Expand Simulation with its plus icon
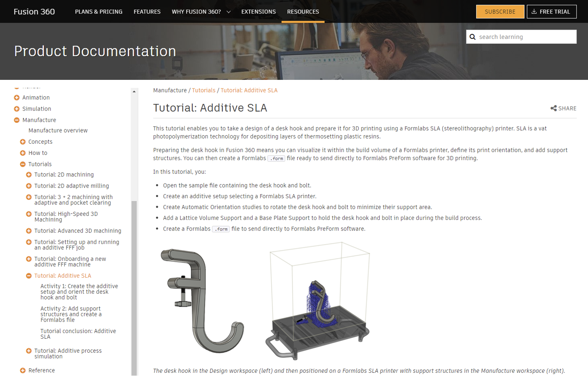Image resolution: width=588 pixels, height=376 pixels. (17, 109)
